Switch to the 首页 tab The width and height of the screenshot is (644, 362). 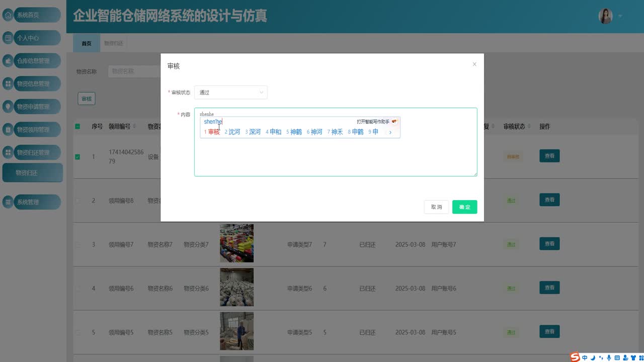[87, 44]
